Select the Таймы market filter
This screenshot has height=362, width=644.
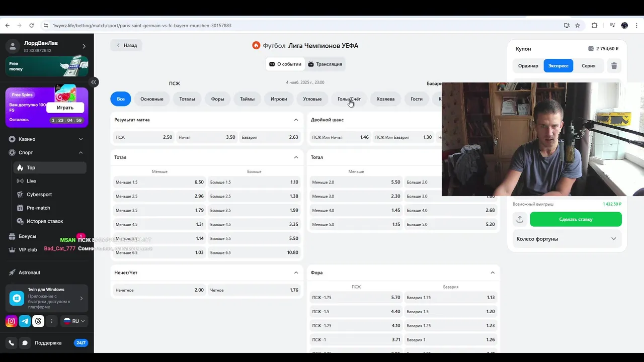(x=247, y=99)
